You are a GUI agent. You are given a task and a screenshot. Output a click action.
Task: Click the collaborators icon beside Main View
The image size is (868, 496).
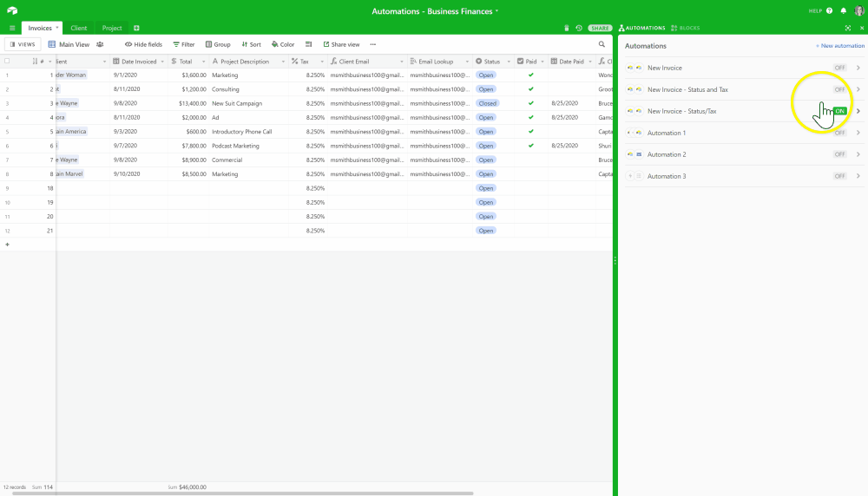click(100, 44)
